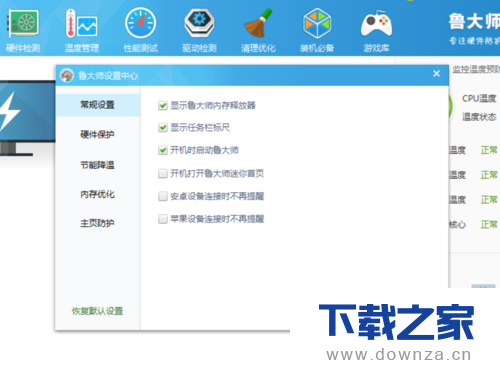
Task: Click 温度状态 text in main window
Action: pos(479,117)
